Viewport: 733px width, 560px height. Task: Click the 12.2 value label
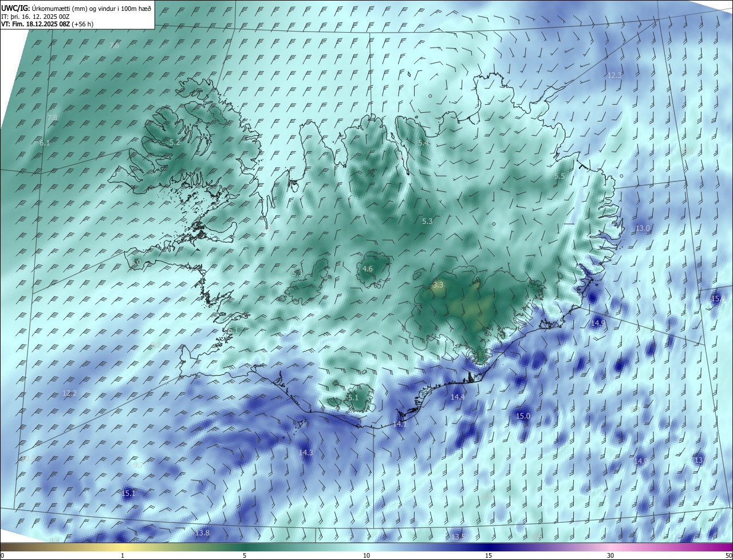pyautogui.click(x=69, y=393)
